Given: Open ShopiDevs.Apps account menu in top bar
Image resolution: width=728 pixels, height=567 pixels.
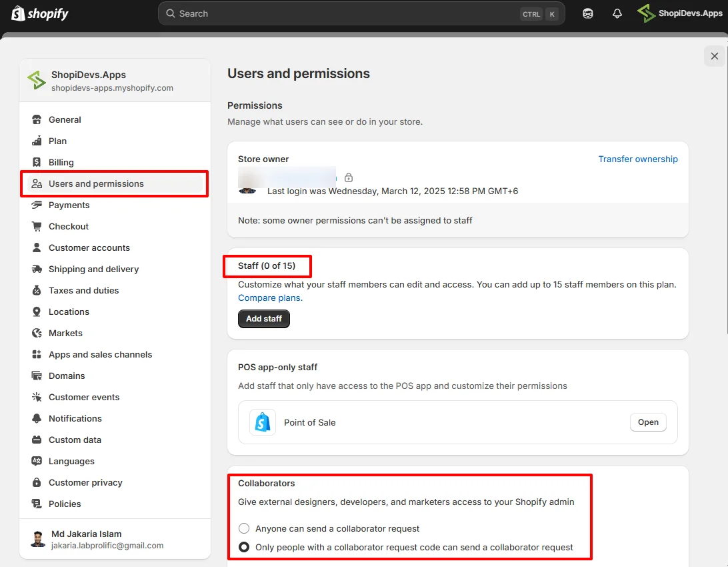Looking at the screenshot, I should 680,13.
